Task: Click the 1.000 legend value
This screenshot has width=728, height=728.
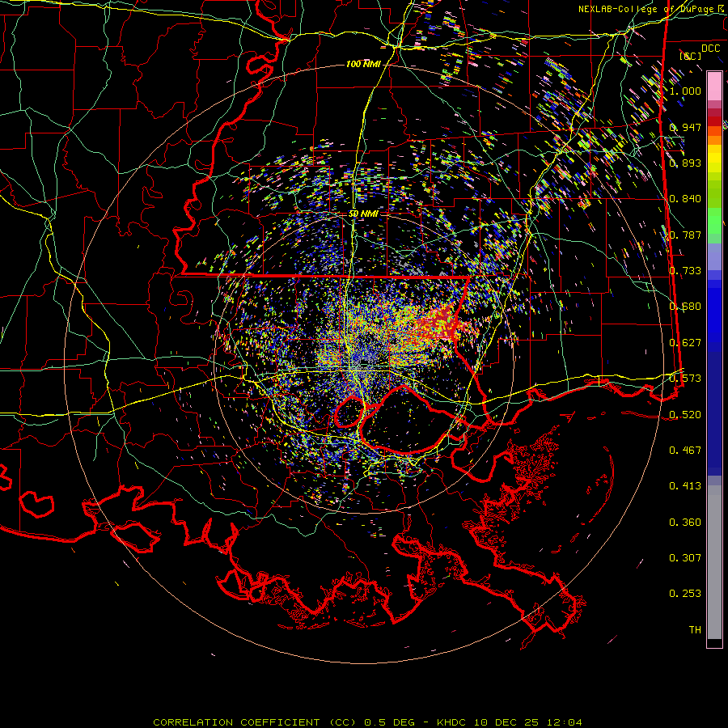Action: pos(685,91)
